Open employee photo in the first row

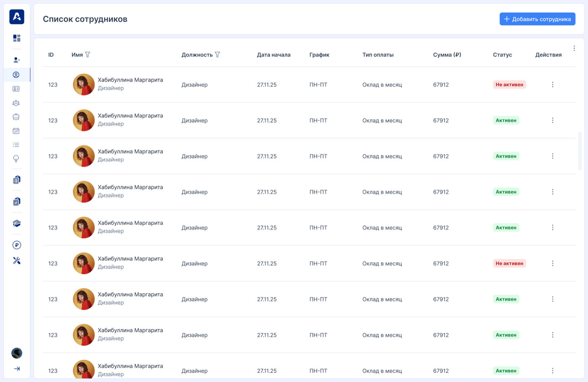(84, 84)
